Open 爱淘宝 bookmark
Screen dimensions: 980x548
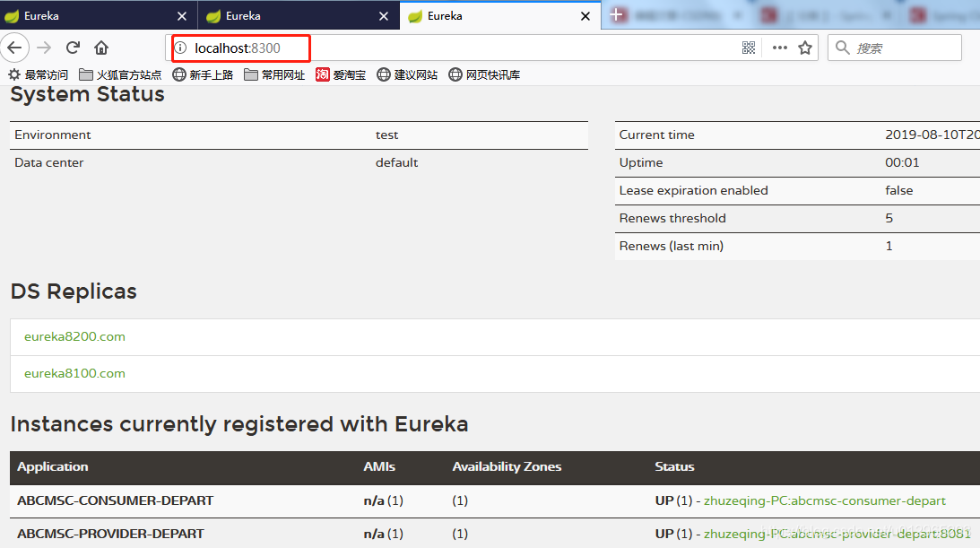click(x=341, y=75)
